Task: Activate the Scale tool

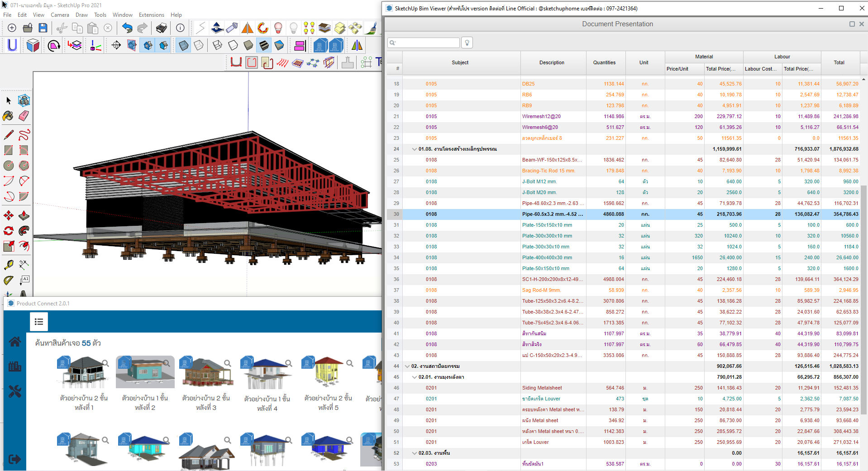Action: pos(8,246)
